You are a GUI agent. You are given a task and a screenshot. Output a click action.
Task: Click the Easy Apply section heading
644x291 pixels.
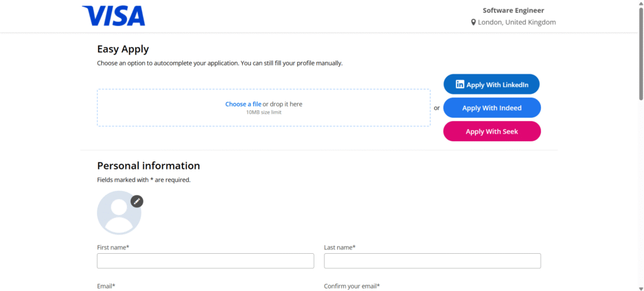click(x=123, y=49)
